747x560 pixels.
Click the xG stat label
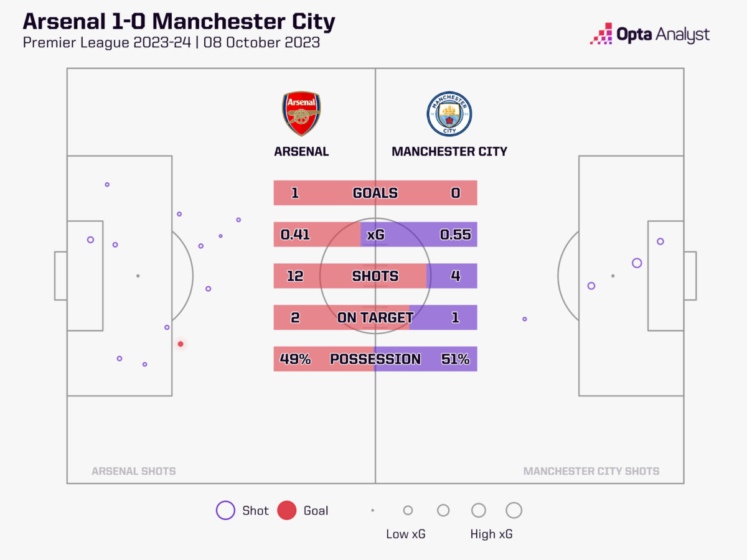(375, 235)
